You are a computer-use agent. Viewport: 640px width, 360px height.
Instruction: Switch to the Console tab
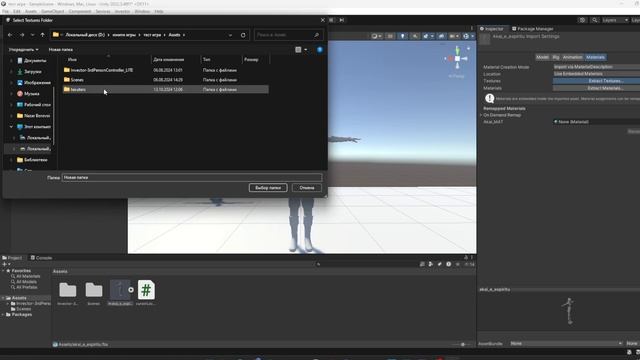41,258
